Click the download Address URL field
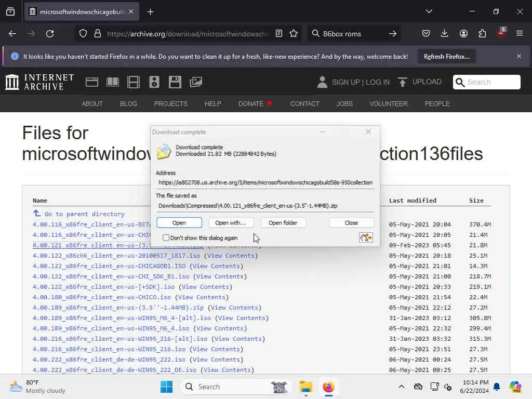The height and width of the screenshot is (399, 532). (x=265, y=182)
